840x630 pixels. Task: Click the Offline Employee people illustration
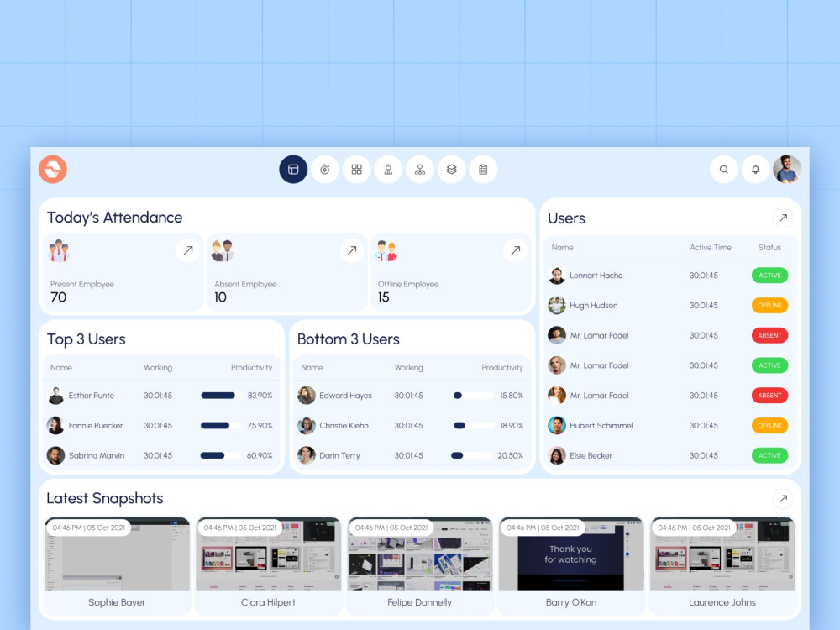tap(386, 250)
